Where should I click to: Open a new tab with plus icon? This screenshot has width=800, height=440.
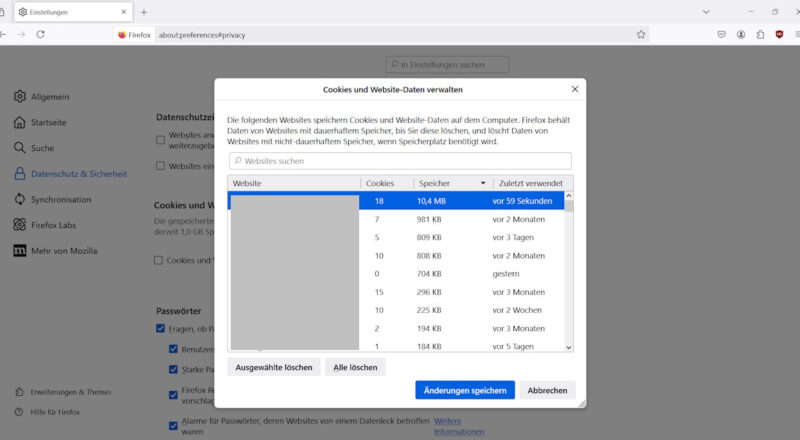coord(144,12)
